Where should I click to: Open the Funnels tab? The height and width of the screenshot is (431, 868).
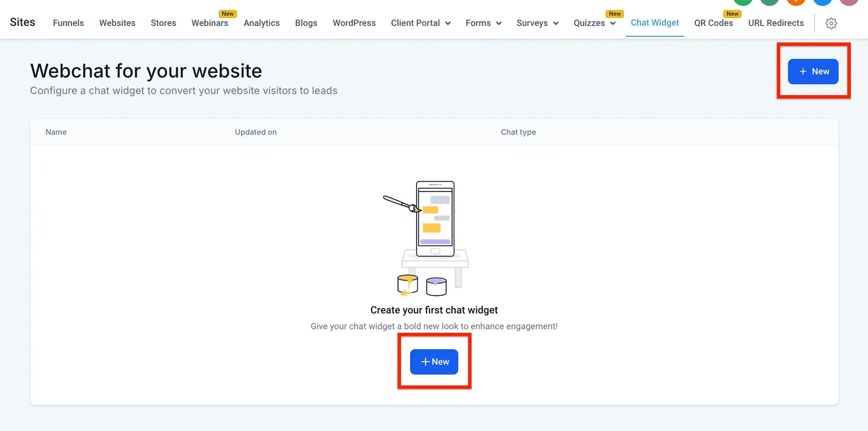pyautogui.click(x=68, y=23)
